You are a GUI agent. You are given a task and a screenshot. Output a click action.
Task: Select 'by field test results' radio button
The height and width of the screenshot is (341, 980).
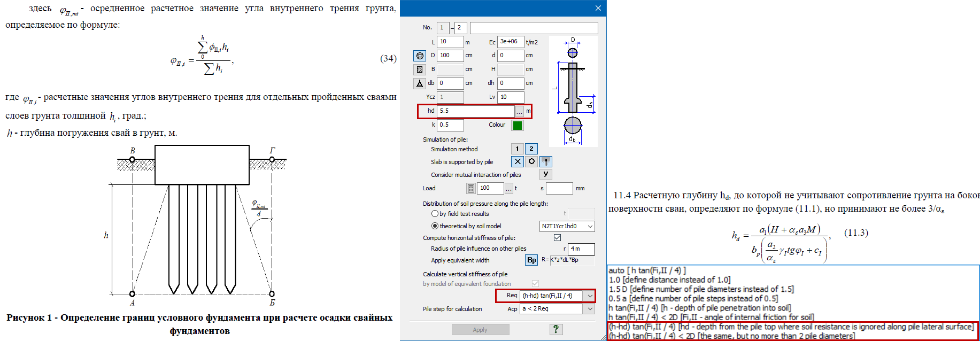435,214
